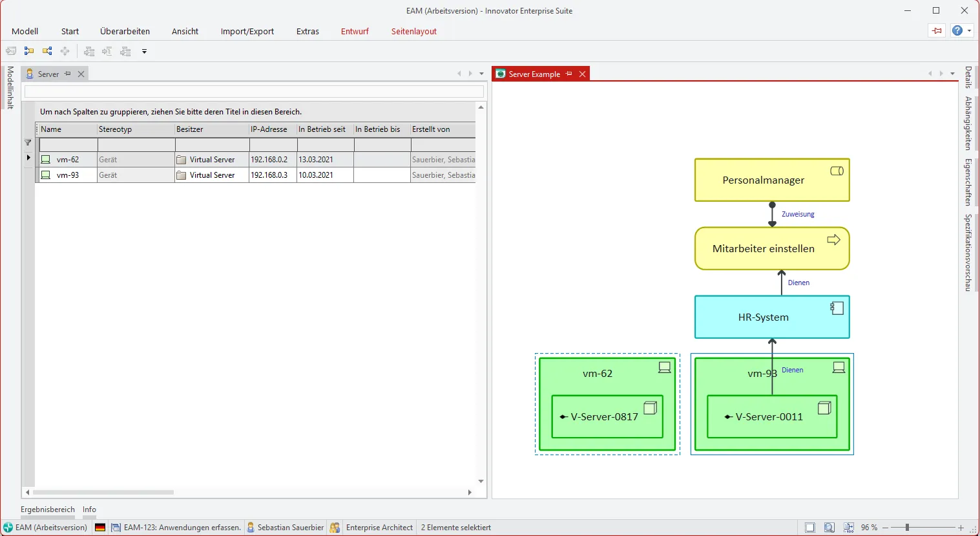Open the Extras menu

click(308, 31)
